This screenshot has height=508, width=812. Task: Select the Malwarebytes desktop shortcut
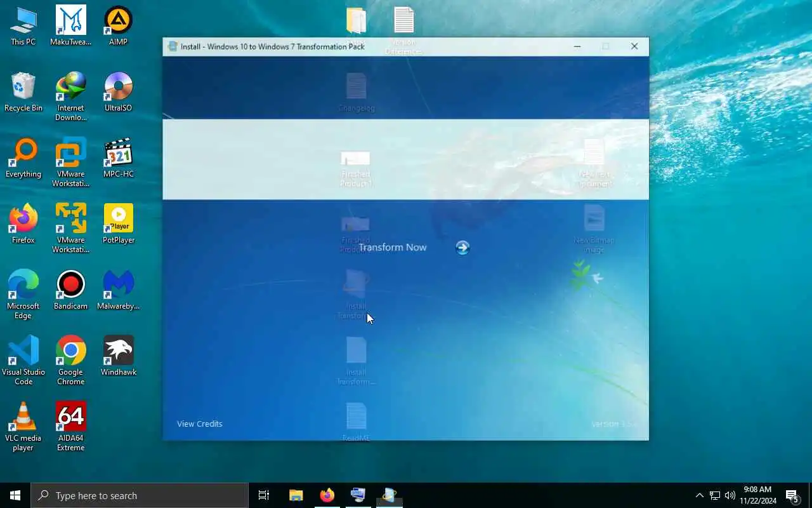pyautogui.click(x=119, y=290)
